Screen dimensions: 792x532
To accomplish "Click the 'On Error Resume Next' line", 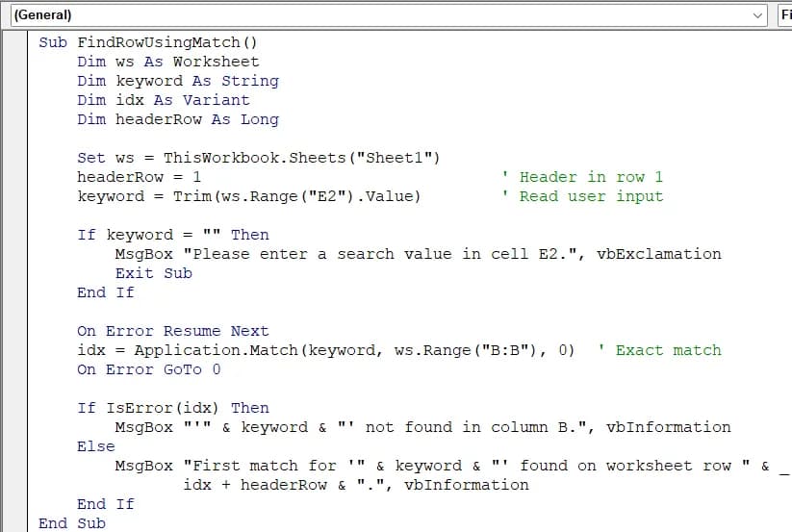I will click(173, 331).
